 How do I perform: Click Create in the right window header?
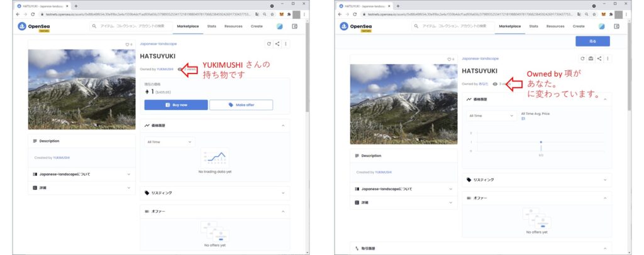[579, 26]
